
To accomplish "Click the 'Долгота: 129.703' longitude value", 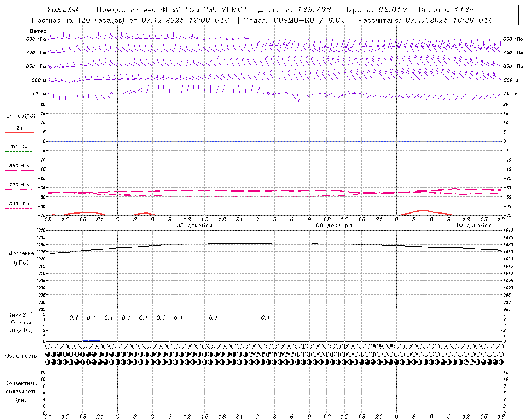I will (294, 10).
